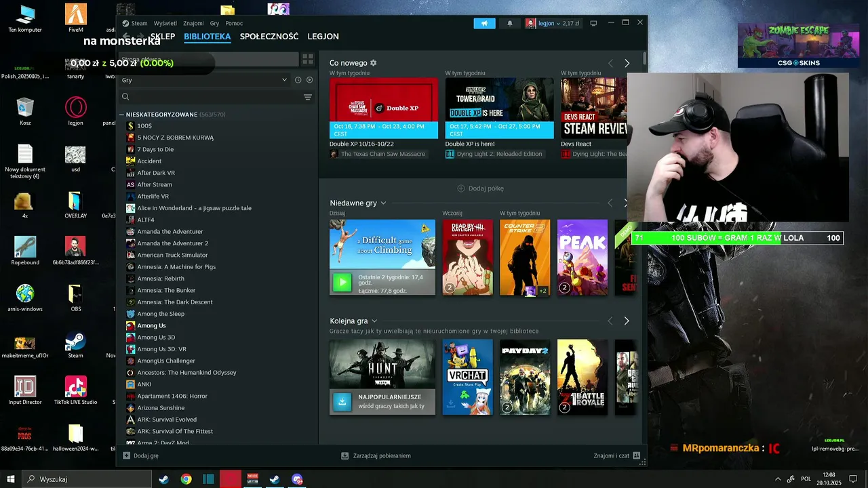Select American Truck Simulator in list
868x488 pixels.
(172, 255)
